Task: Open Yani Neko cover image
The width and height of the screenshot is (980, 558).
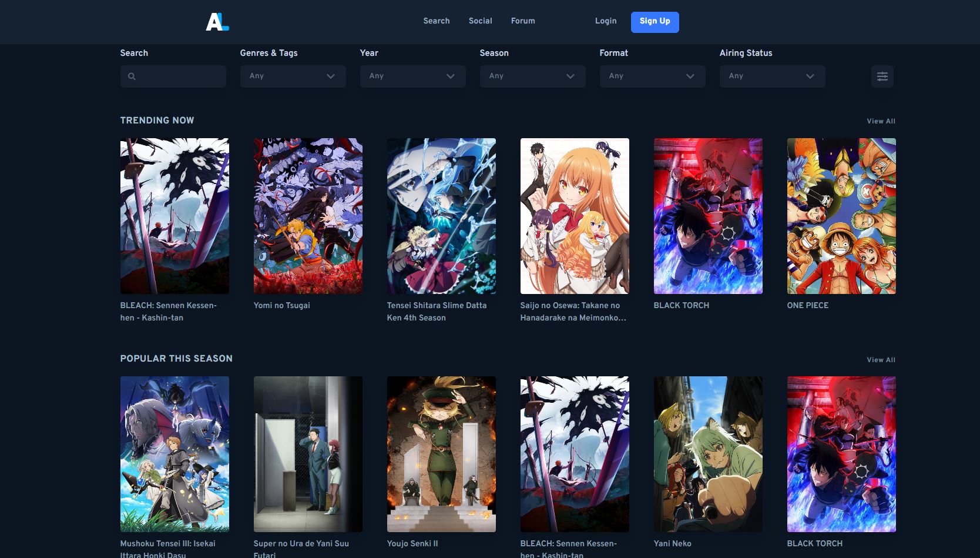Action: pyautogui.click(x=708, y=454)
